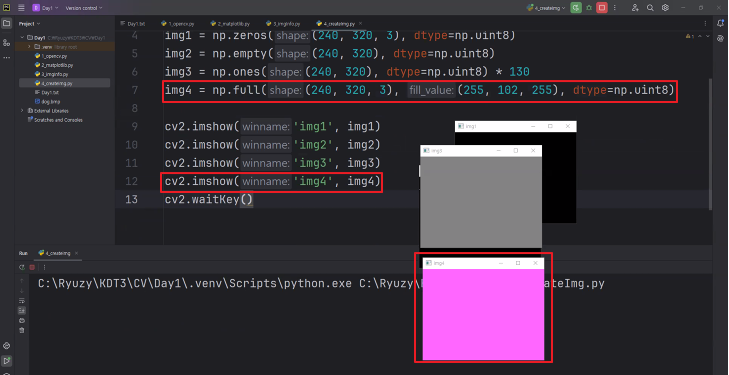Open the 4_createimg run configuration dropdown
The image size is (729, 375).
point(546,8)
